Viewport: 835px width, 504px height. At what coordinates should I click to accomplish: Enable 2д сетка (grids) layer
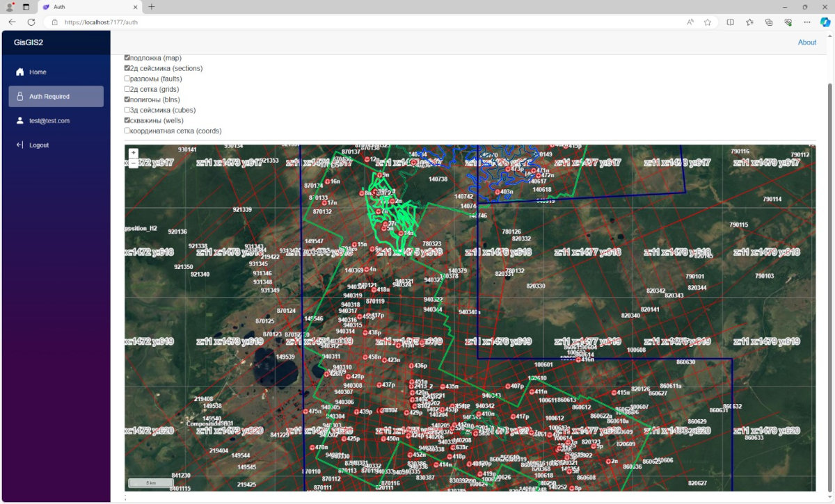pos(127,89)
